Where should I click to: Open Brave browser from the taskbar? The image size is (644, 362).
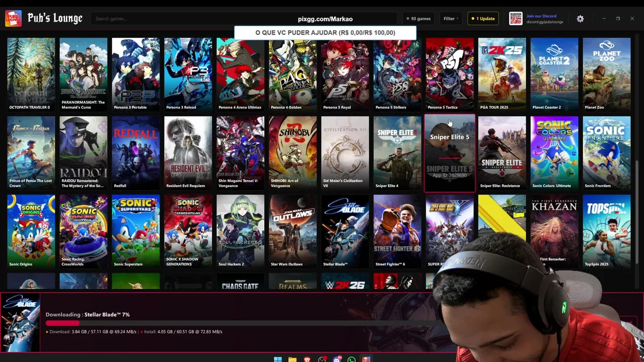pos(307,359)
